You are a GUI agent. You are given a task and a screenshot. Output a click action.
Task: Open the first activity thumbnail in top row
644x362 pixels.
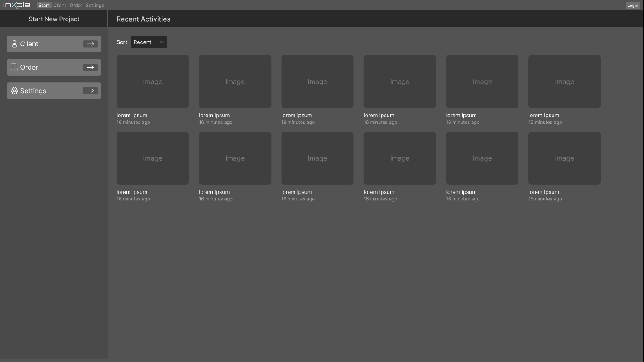[152, 81]
